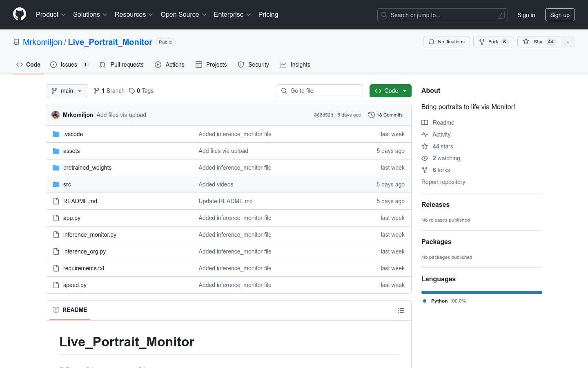Expand the Resources menu
Viewport: 588px width, 368px height.
pos(134,14)
